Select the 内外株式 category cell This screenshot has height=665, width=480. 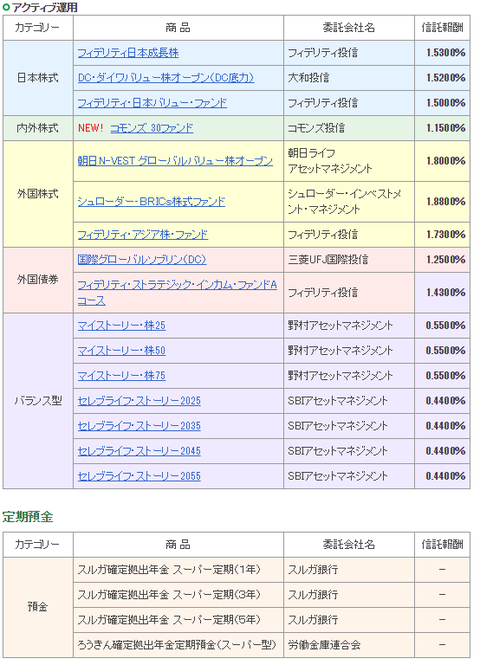(x=38, y=128)
